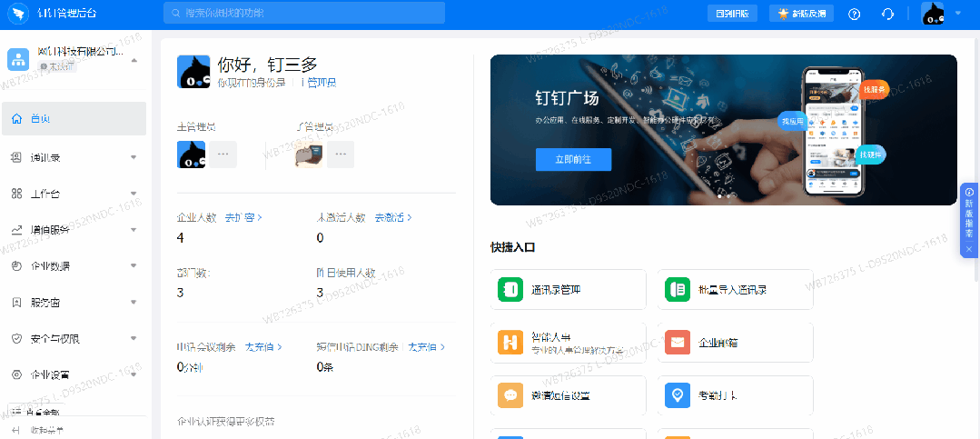Click 去充值 beside 电话会议剩余
This screenshot has width=980, height=439.
[x=263, y=346]
